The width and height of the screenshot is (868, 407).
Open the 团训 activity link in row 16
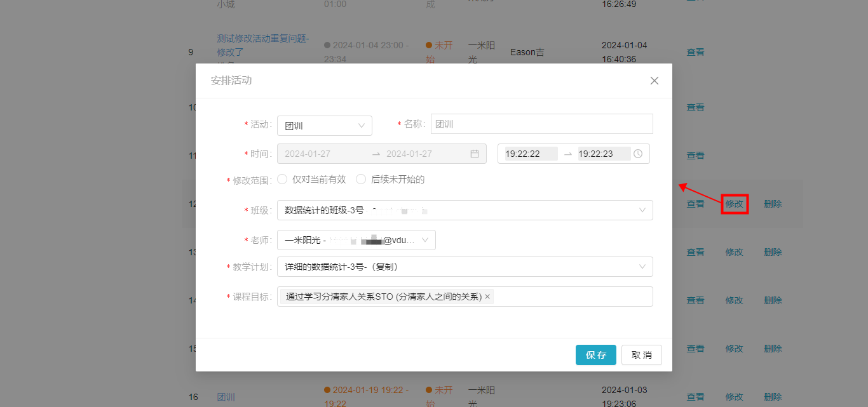coord(226,397)
